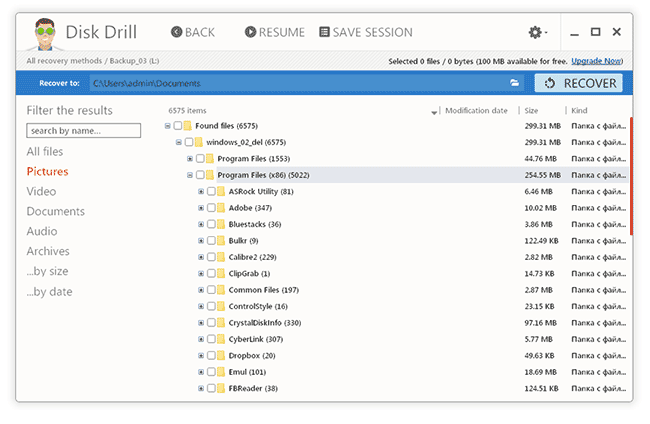Open the settings gear menu
The height and width of the screenshot is (424, 650).
[x=538, y=32]
